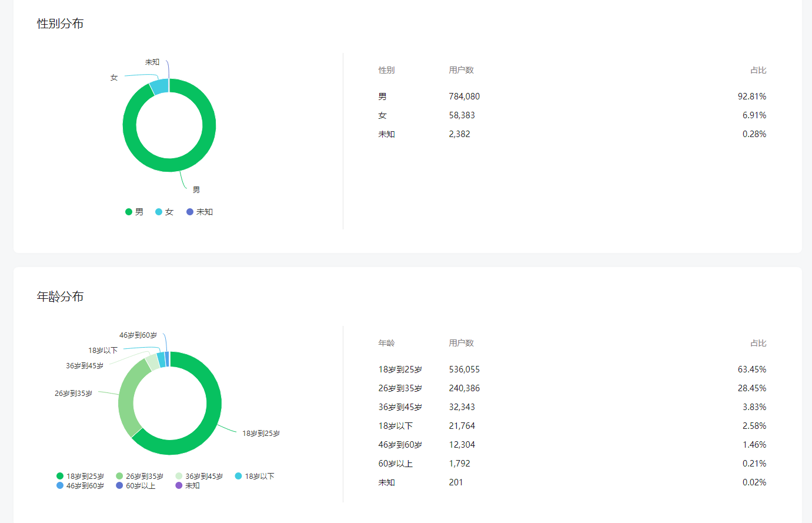Toggle the 46岁到60岁 legend entry
Viewport: 812px width, 523px height.
click(80, 486)
